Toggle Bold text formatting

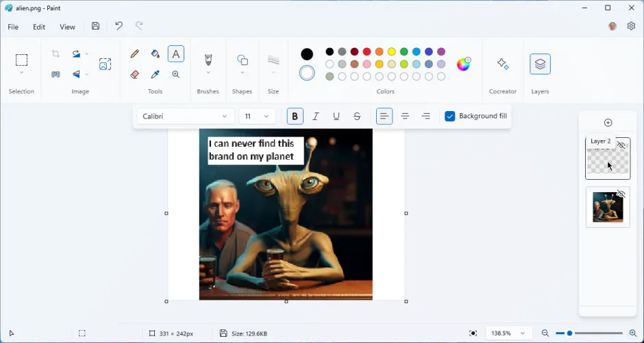[x=295, y=117]
